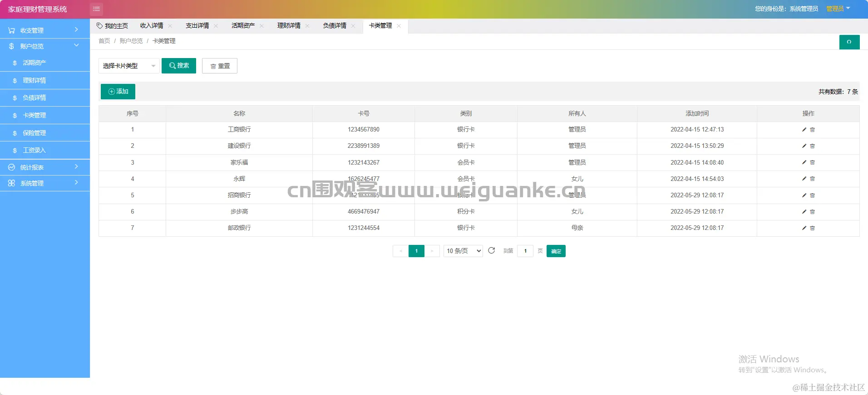Open 工资录入 in the sidebar
The image size is (868, 395).
tap(45, 150)
